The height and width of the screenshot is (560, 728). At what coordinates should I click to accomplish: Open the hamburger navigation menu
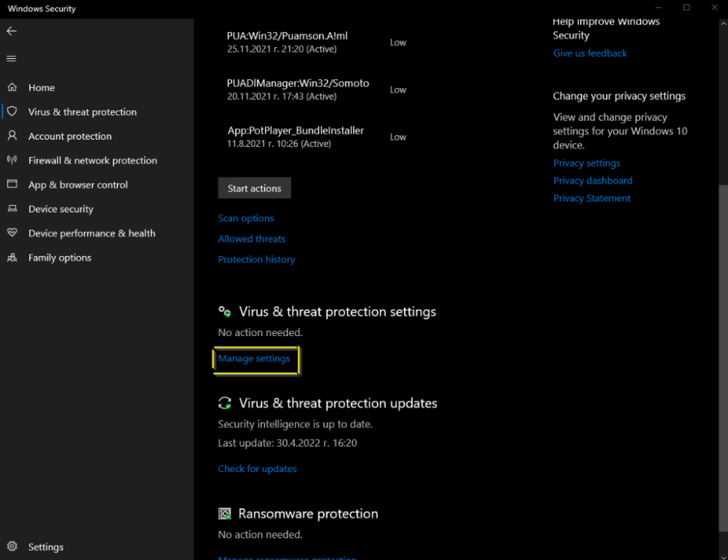(12, 58)
